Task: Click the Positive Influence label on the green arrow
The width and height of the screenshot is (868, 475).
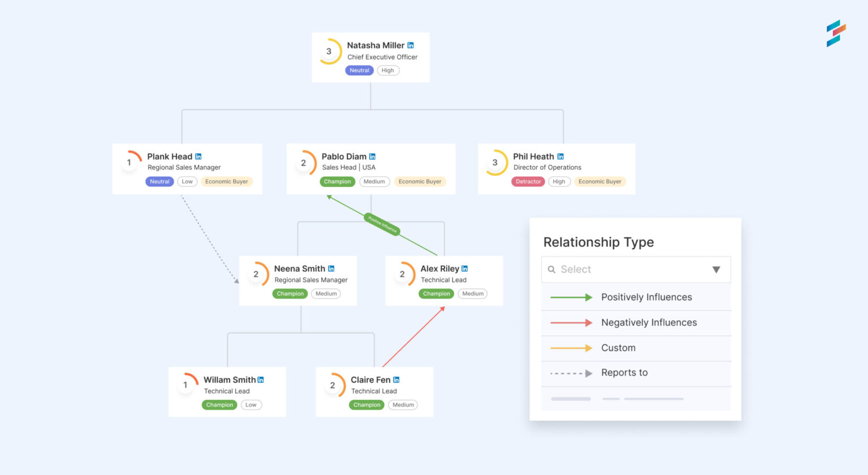Action: pos(381,225)
